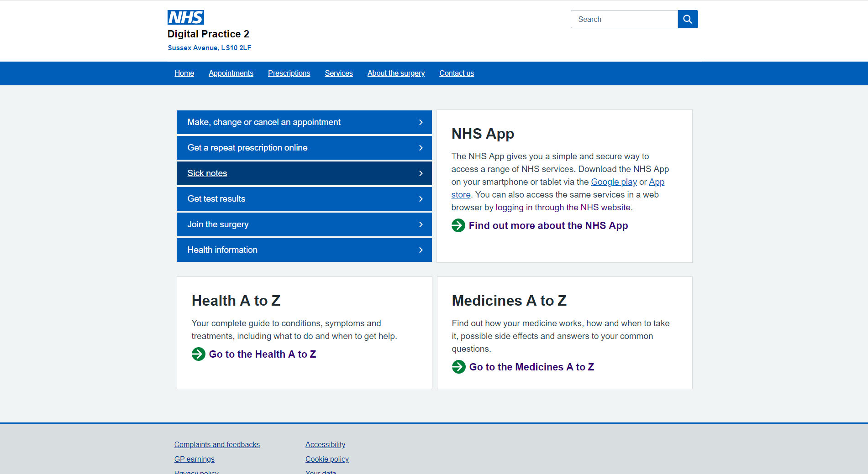Click chevron on Make, change or cancel appointment

pos(421,122)
